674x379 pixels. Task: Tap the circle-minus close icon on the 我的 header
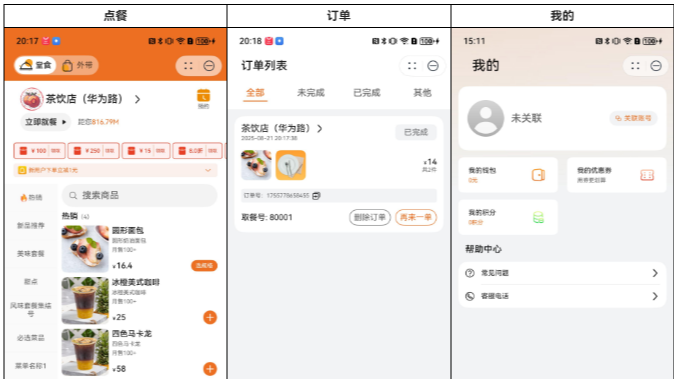click(656, 66)
